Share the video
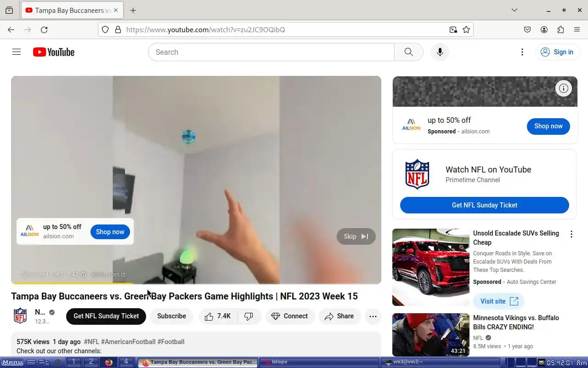588x368 pixels. coord(339,316)
